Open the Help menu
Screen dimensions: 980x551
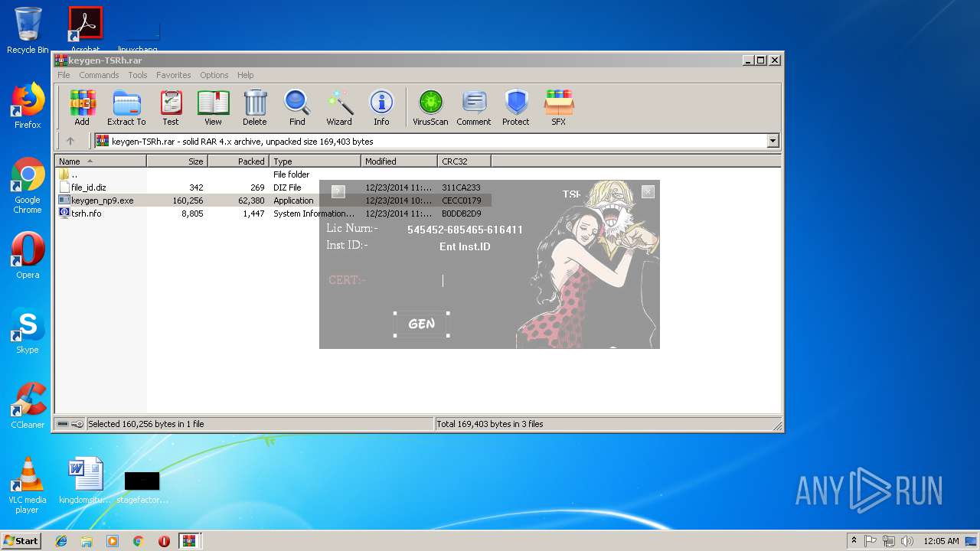click(245, 75)
